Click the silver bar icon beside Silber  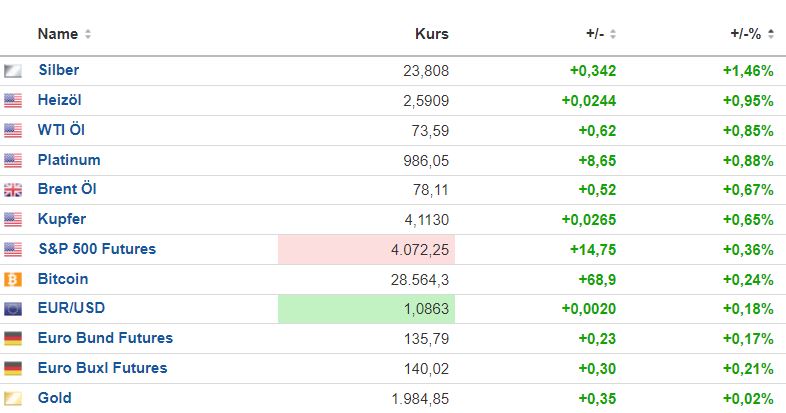coord(13,71)
